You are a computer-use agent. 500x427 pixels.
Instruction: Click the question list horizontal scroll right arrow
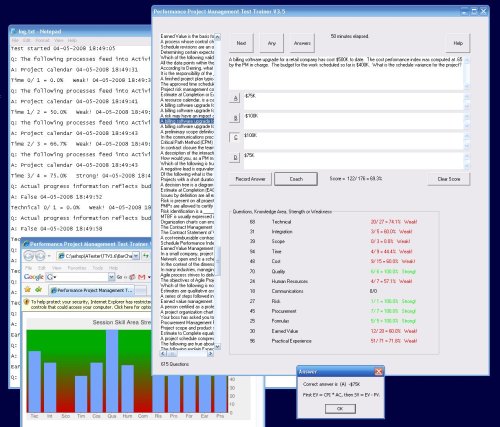[211, 354]
